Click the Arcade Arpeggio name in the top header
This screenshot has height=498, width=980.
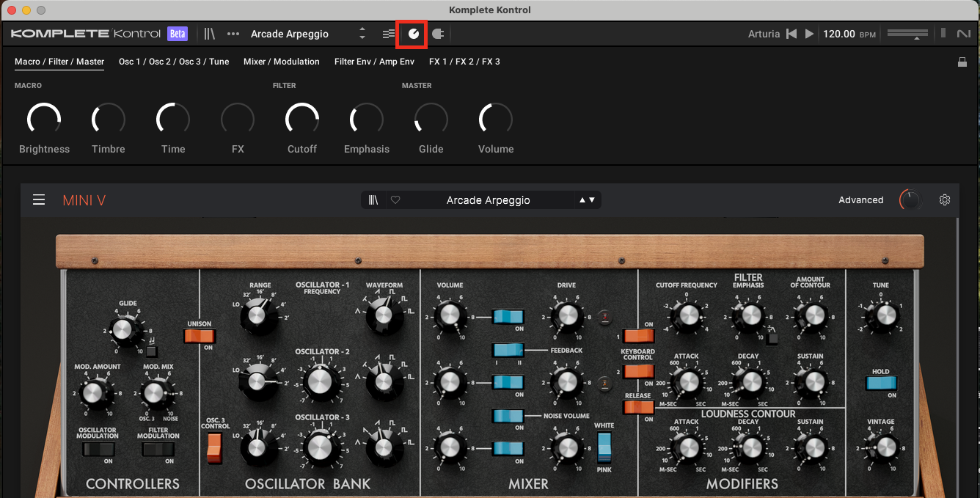(290, 34)
